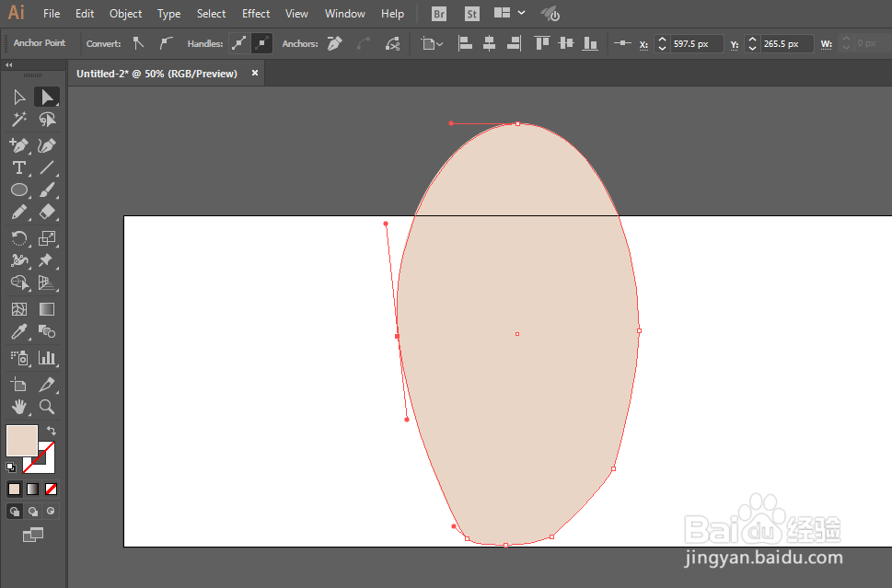Image resolution: width=892 pixels, height=588 pixels.
Task: Open the File menu
Action: coord(52,14)
